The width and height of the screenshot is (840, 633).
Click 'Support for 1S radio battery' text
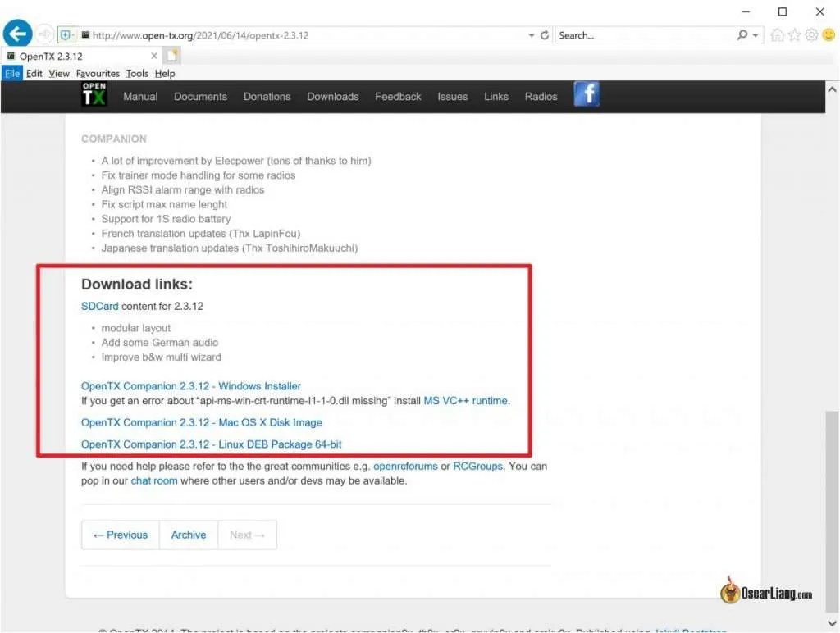click(x=166, y=219)
